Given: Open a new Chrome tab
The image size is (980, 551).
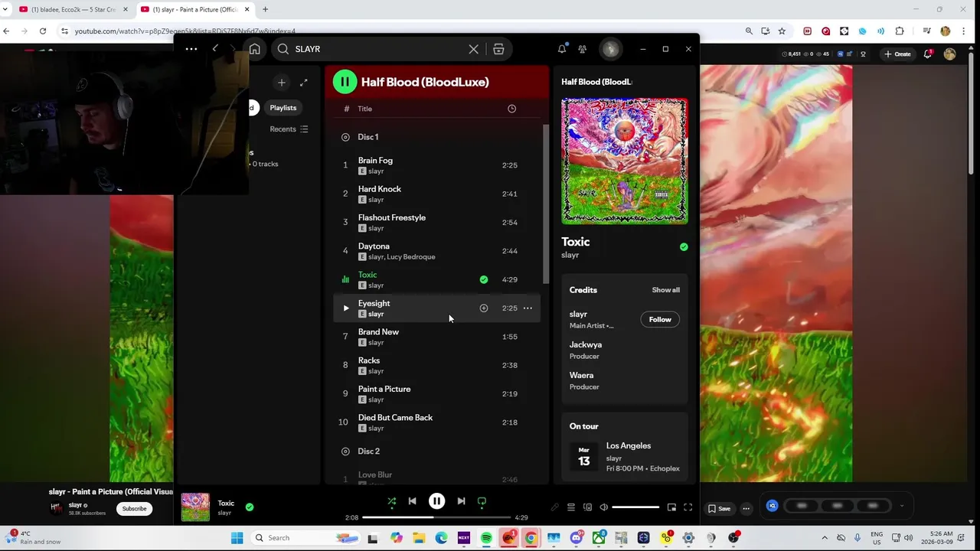Looking at the screenshot, I should click(x=265, y=9).
